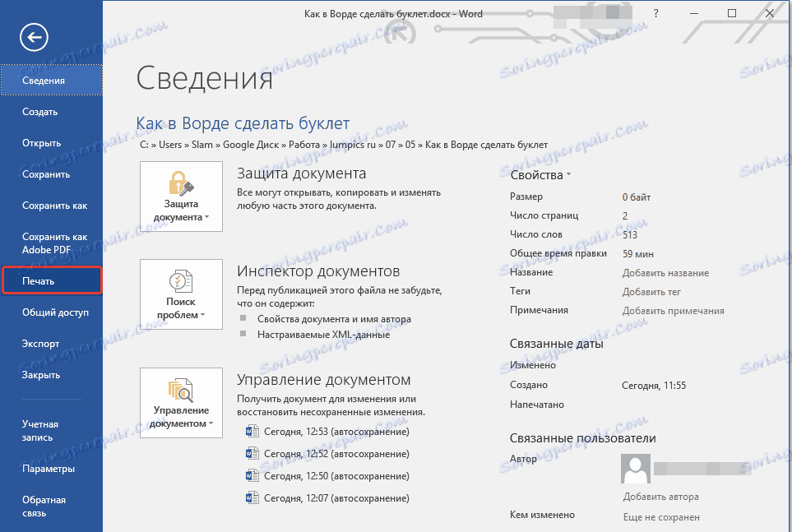This screenshot has height=532, width=792.
Task: Click the Добавить название field
Action: pos(665,273)
